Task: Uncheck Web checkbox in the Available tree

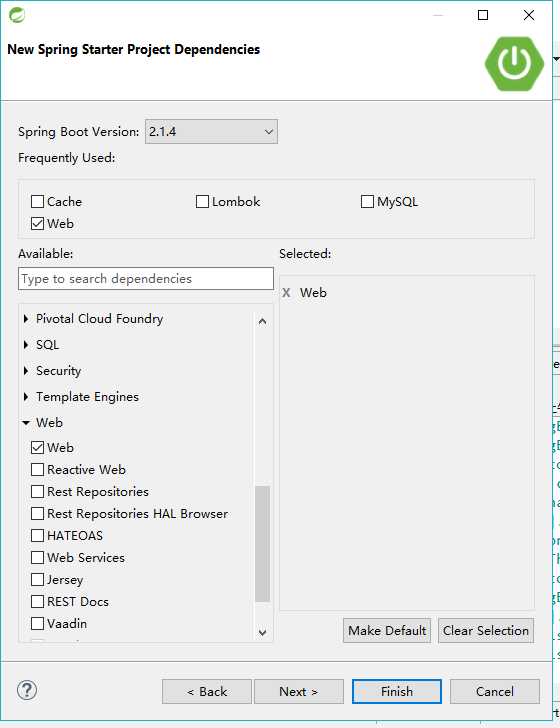Action: pos(37,448)
